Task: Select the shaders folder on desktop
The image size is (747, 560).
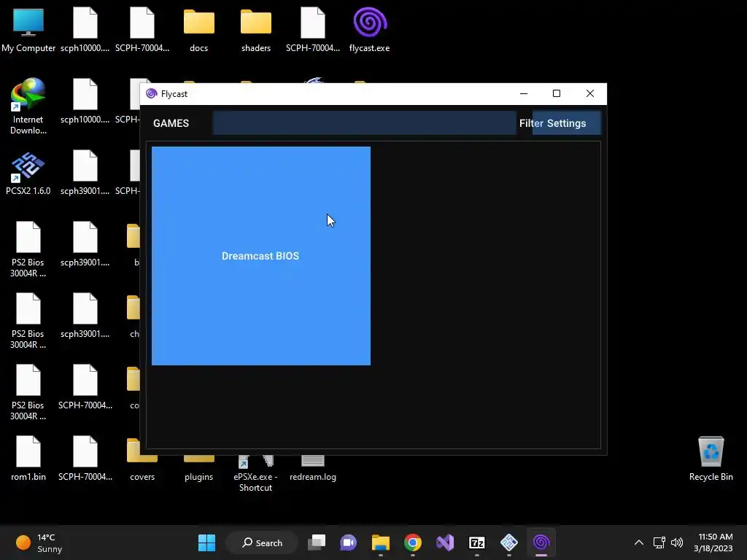Action: click(256, 30)
